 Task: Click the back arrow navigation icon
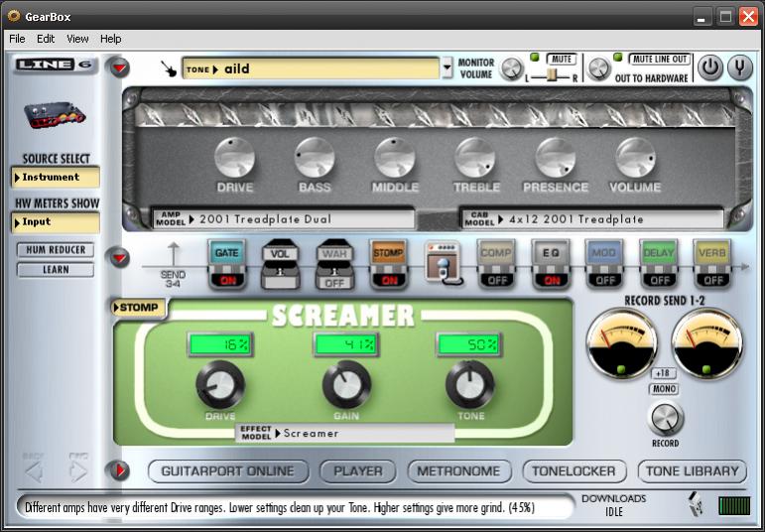(x=34, y=471)
